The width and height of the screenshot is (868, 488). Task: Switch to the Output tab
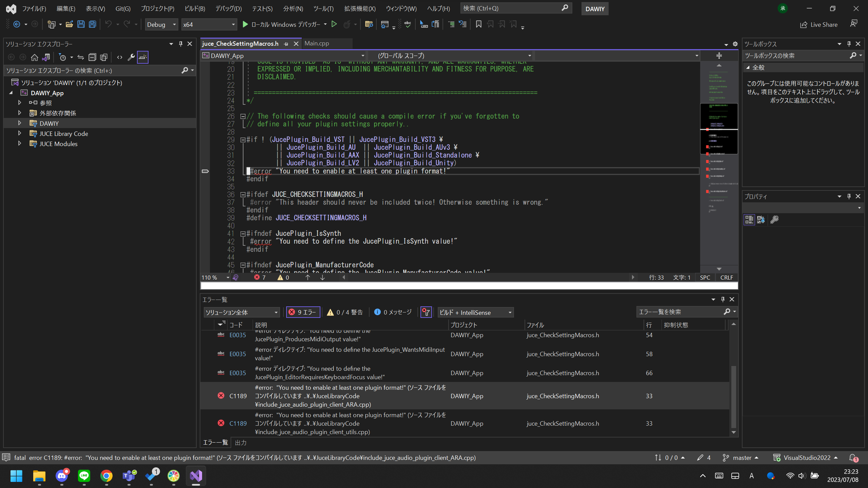coord(241,443)
